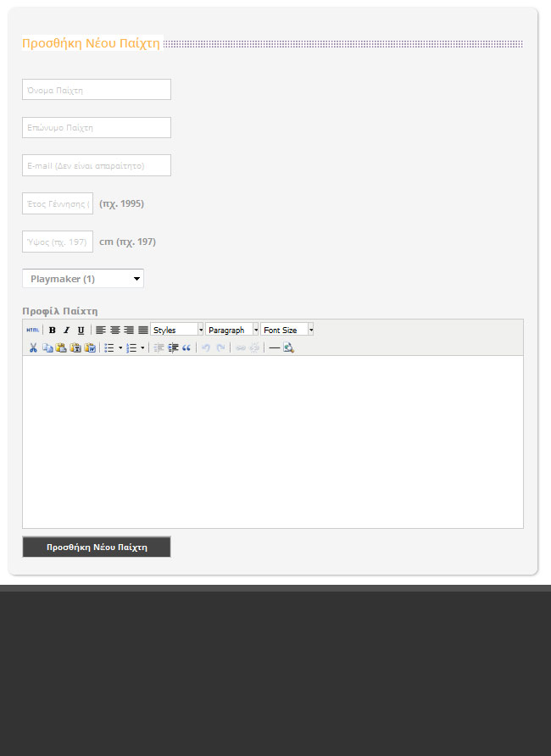This screenshot has width=551, height=756.
Task: Insert a bullet list
Action: 109,347
